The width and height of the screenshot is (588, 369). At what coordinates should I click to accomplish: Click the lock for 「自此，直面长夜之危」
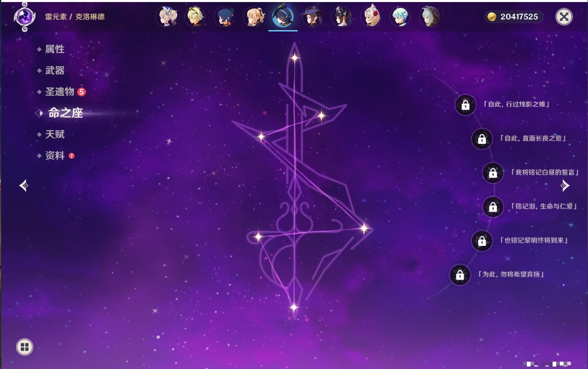click(482, 139)
